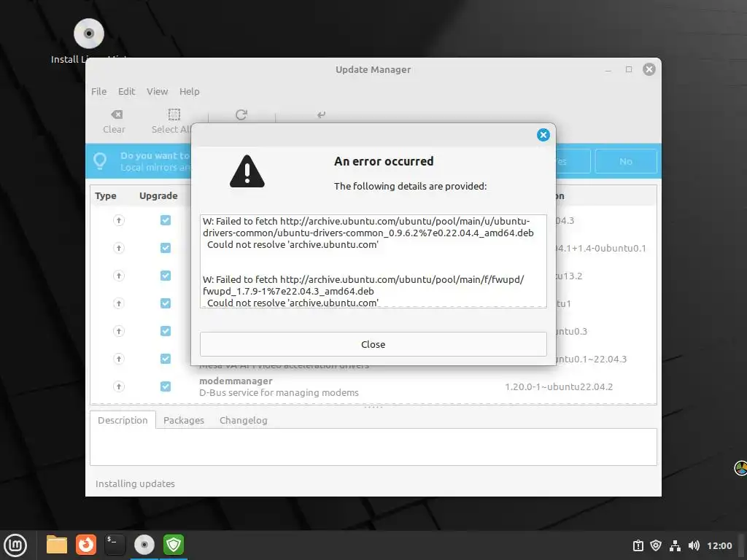
Task: Click the error details text box
Action: pos(373,261)
